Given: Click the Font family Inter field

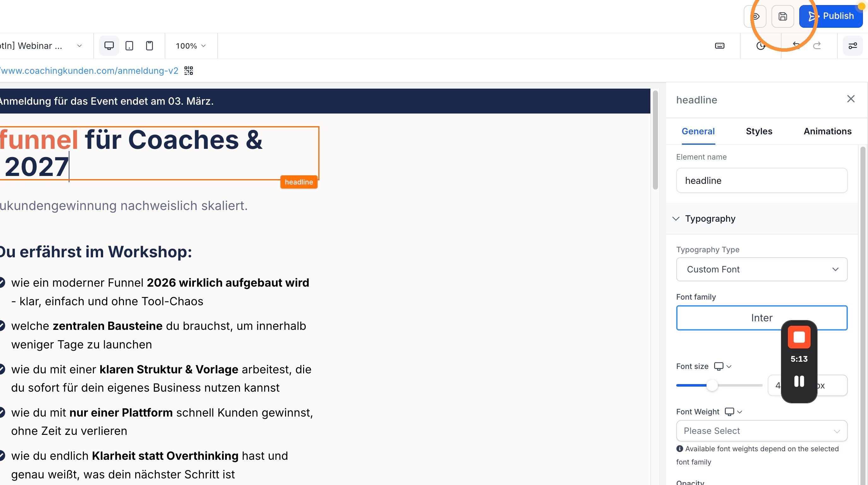Looking at the screenshot, I should pyautogui.click(x=762, y=318).
